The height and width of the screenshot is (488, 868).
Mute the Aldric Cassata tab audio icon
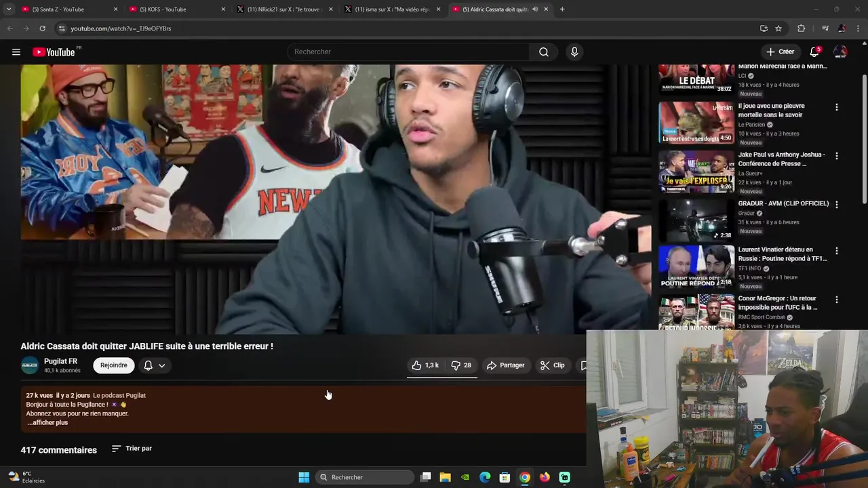(535, 9)
